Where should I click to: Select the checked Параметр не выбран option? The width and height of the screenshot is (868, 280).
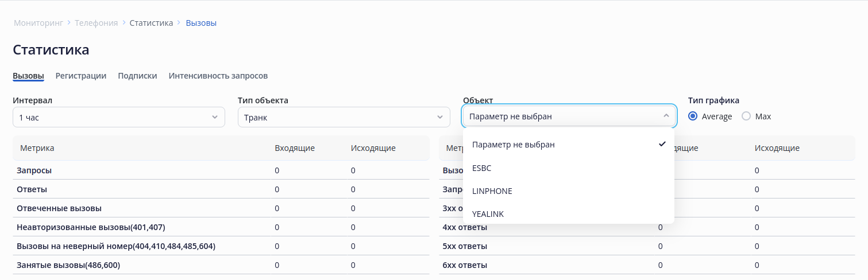pyautogui.click(x=514, y=145)
